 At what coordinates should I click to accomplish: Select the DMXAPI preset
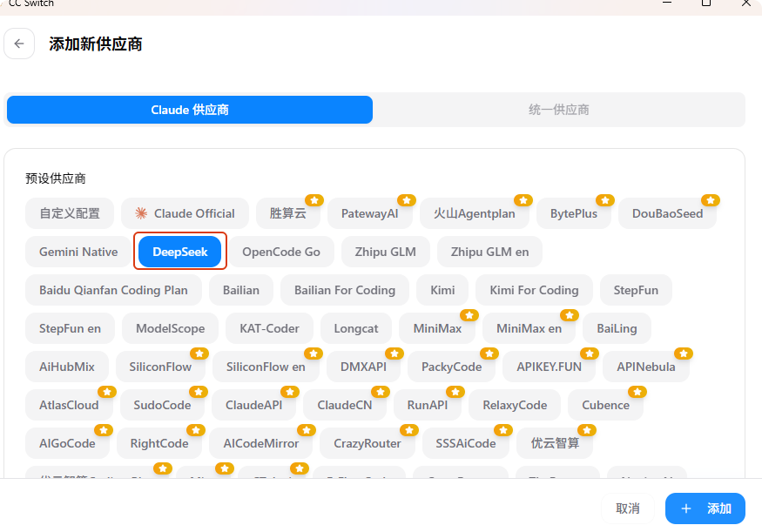click(363, 367)
